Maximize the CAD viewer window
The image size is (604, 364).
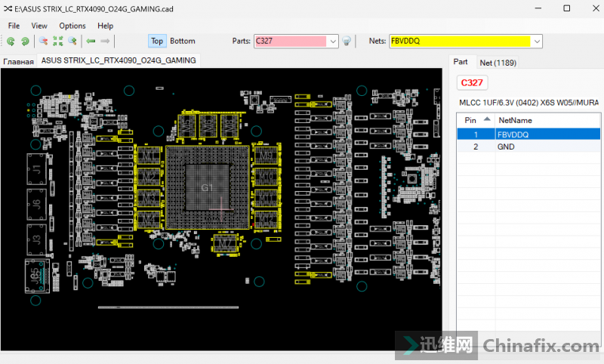coord(567,8)
